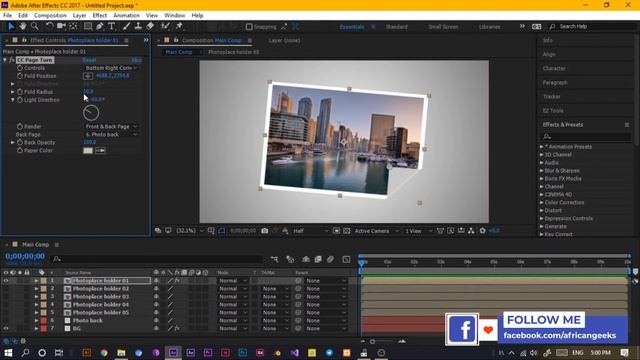The width and height of the screenshot is (640, 360).
Task: Select the Pen tool
Action: coord(100,26)
